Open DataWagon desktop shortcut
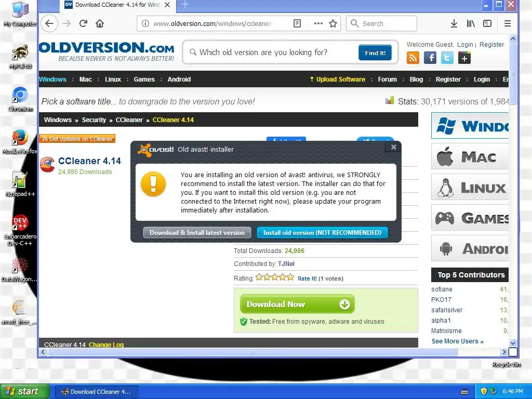Viewport: 532px width, 399px height. click(19, 270)
